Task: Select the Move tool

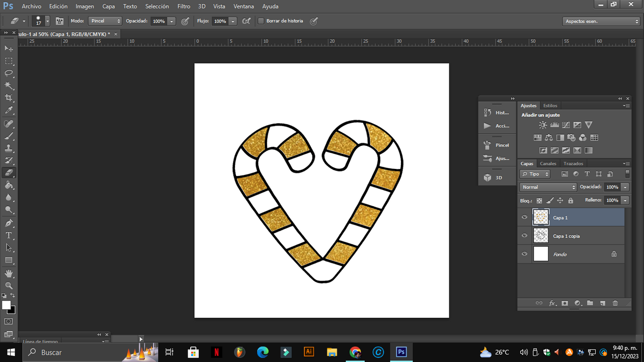Action: (x=9, y=48)
